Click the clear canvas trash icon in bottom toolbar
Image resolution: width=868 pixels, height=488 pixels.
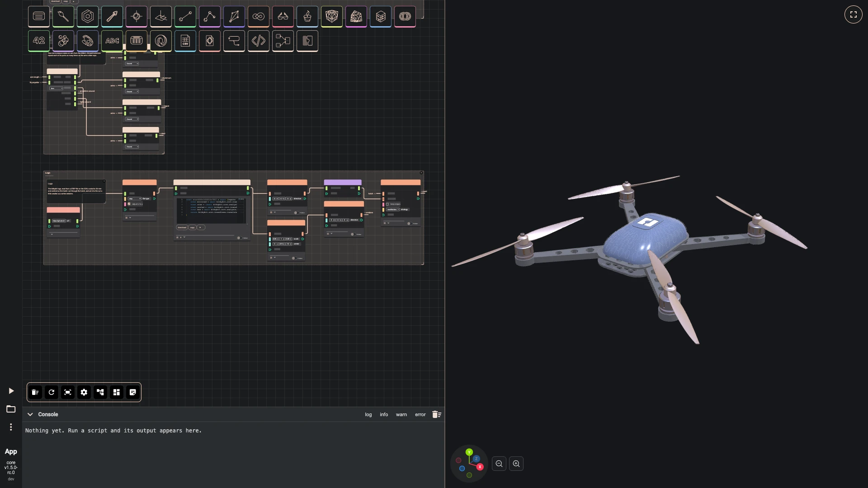point(35,392)
